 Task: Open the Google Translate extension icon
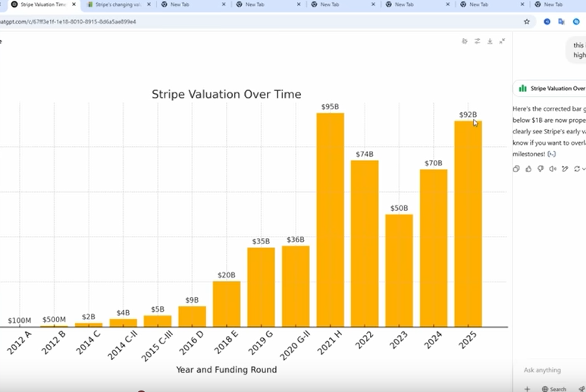coord(561,22)
